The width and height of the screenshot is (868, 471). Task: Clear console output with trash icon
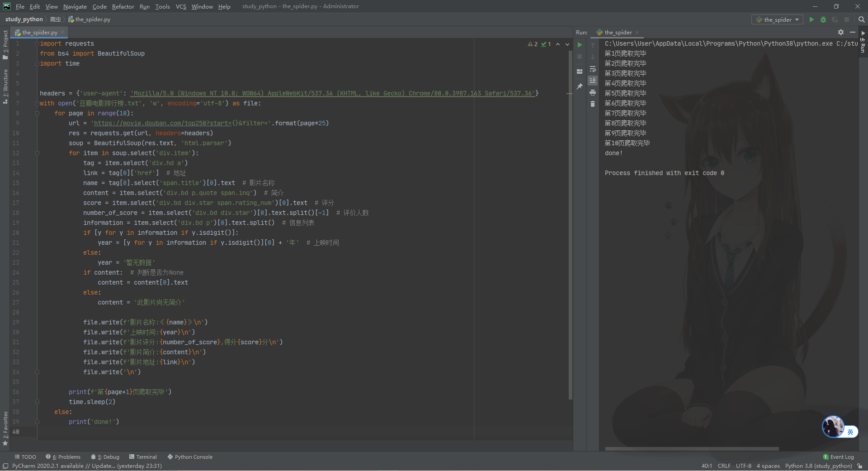[x=593, y=104]
